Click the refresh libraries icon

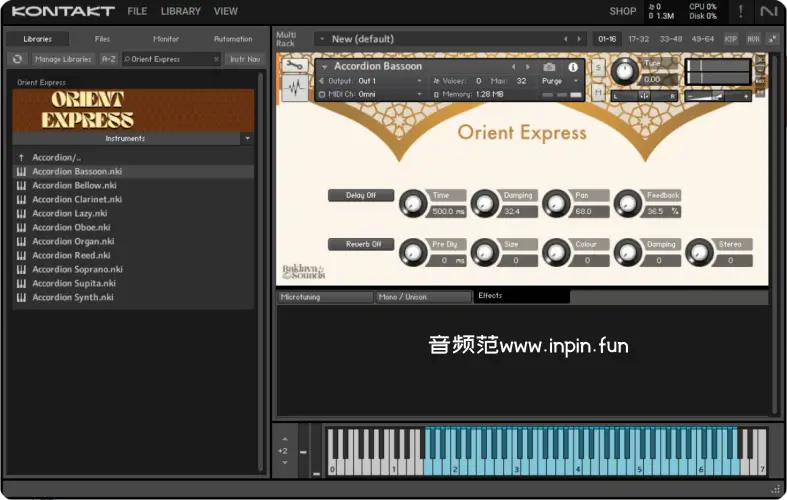click(x=17, y=59)
